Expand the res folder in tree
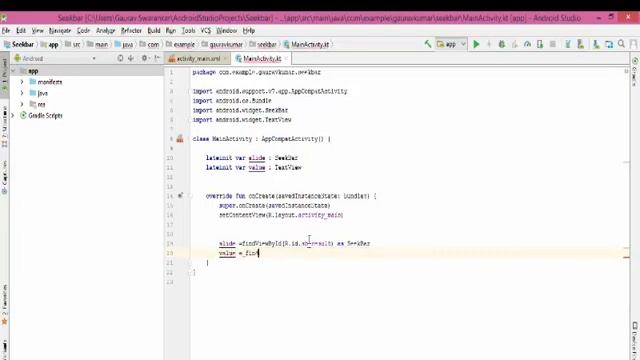Image resolution: width=640 pixels, height=360 pixels. [x=22, y=104]
